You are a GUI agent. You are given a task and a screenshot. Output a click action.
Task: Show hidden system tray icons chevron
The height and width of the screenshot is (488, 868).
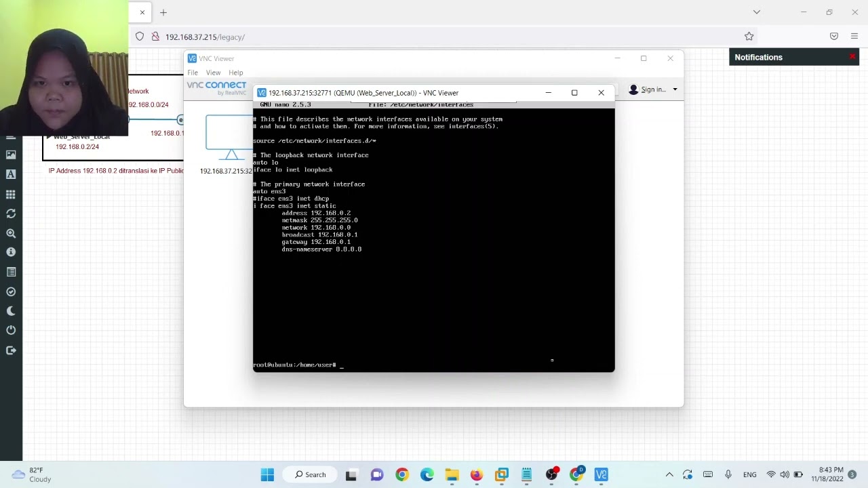[x=669, y=474]
